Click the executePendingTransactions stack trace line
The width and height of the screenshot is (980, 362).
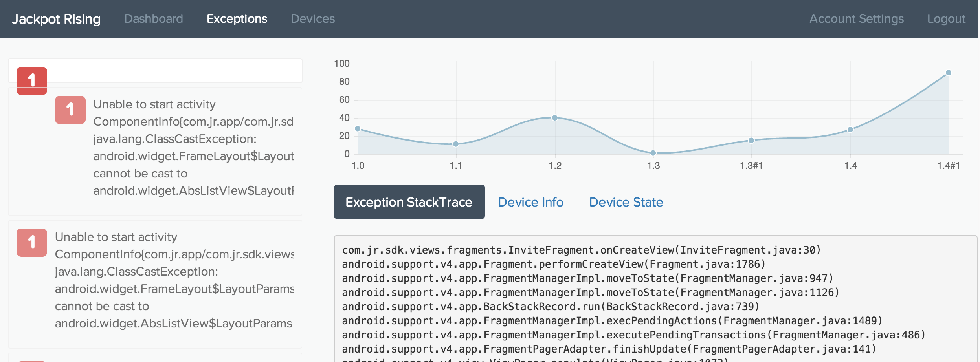click(634, 335)
